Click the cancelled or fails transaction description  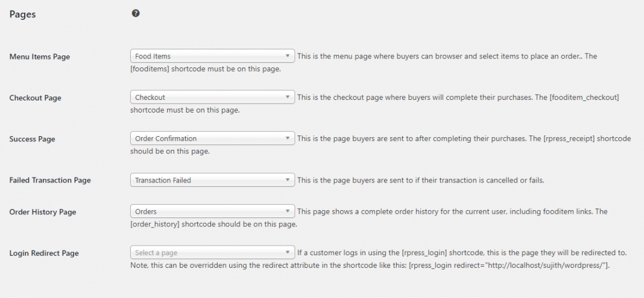(x=420, y=180)
